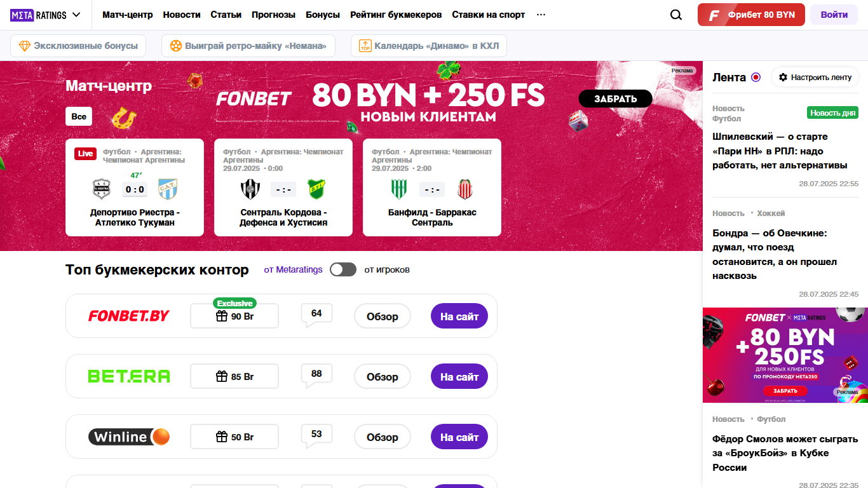Open the live Депортиво Риестра match card
The height and width of the screenshot is (488, 868).
point(135,187)
